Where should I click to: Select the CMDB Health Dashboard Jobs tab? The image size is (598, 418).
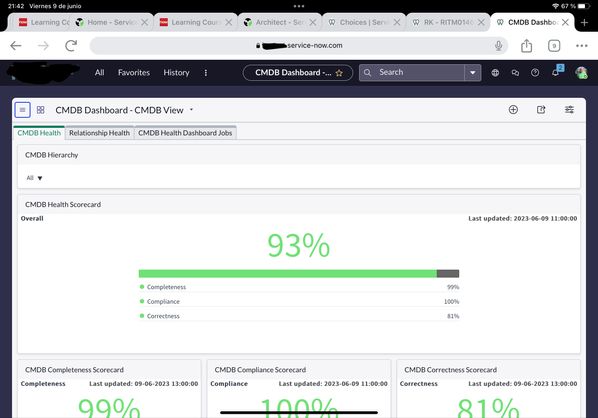coord(185,133)
